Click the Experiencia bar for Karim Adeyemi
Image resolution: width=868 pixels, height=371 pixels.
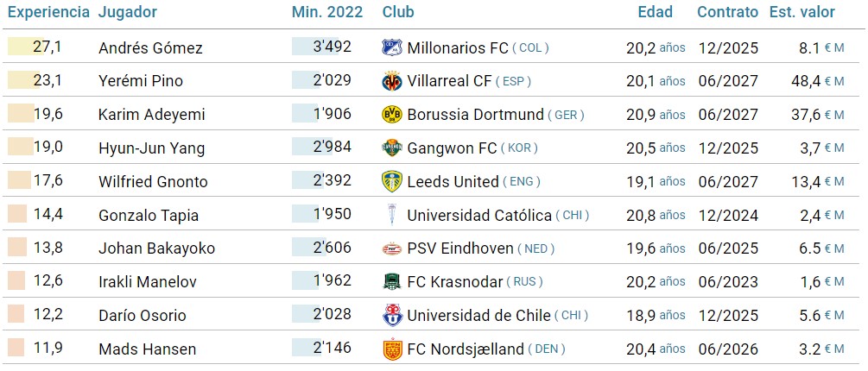[x=21, y=115]
